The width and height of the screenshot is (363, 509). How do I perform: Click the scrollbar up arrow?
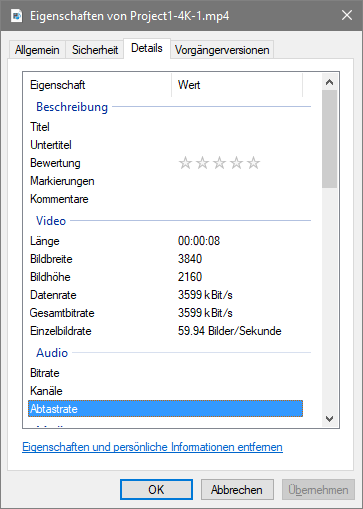tap(329, 82)
